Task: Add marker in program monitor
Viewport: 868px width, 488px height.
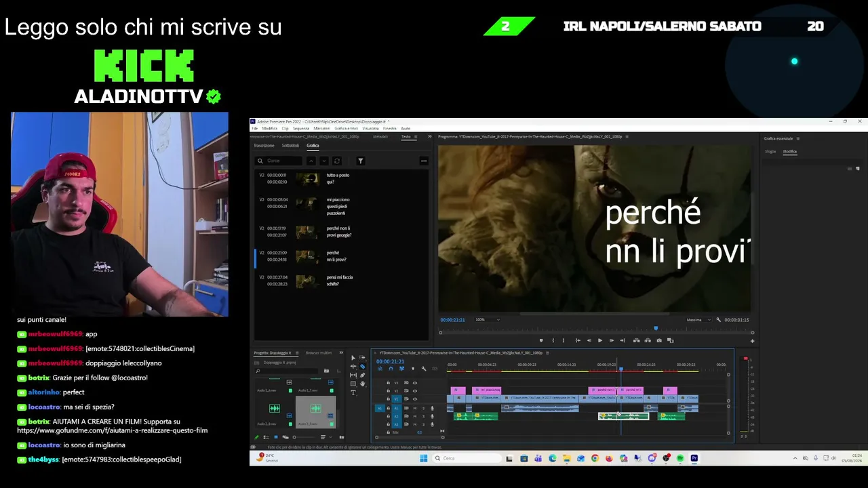Action: point(541,340)
